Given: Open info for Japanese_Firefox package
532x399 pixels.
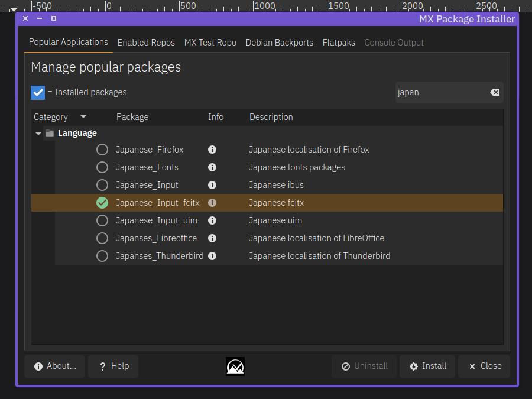Looking at the screenshot, I should 212,150.
